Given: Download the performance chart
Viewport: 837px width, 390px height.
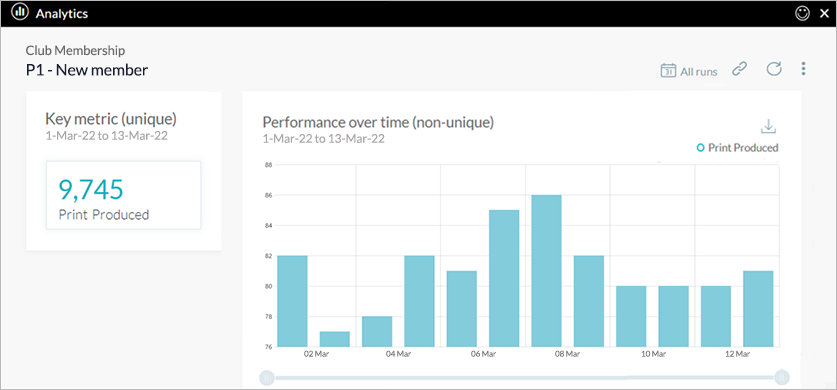Looking at the screenshot, I should pyautogui.click(x=768, y=126).
